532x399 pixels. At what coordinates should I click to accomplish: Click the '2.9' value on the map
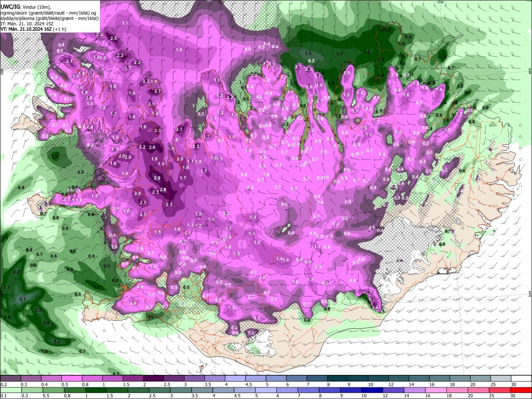157,178
